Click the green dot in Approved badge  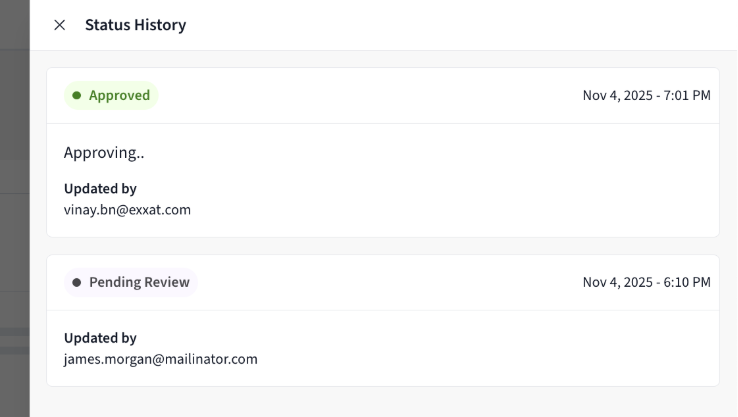pyautogui.click(x=77, y=96)
